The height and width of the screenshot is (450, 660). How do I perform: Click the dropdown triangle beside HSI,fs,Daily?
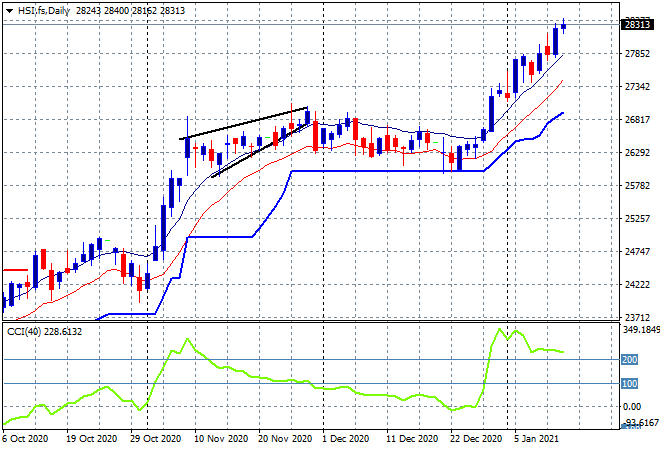click(x=9, y=11)
